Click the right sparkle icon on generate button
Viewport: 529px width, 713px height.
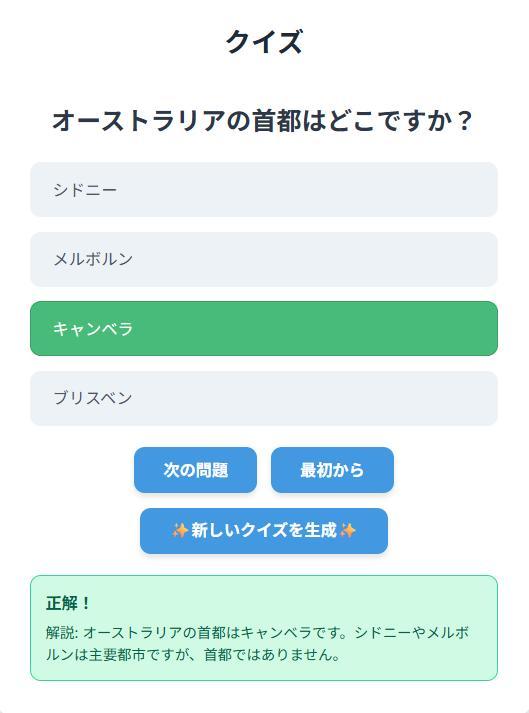348,531
